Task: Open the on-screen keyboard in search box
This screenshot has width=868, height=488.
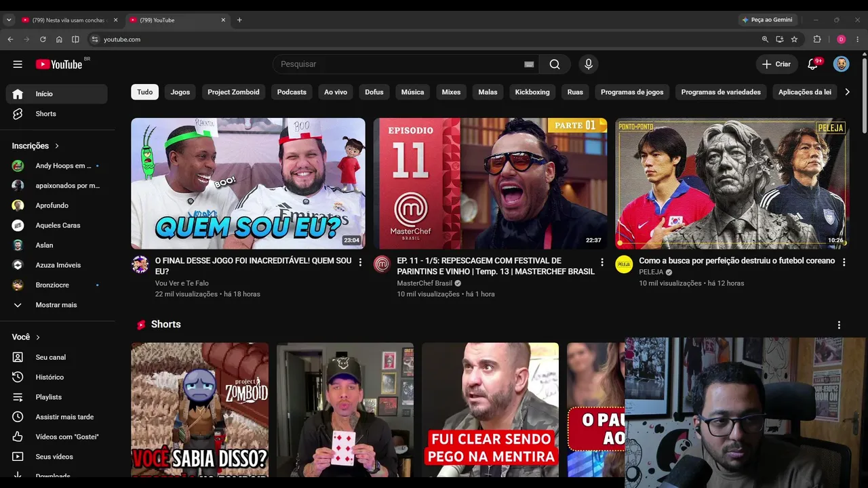Action: click(x=529, y=64)
